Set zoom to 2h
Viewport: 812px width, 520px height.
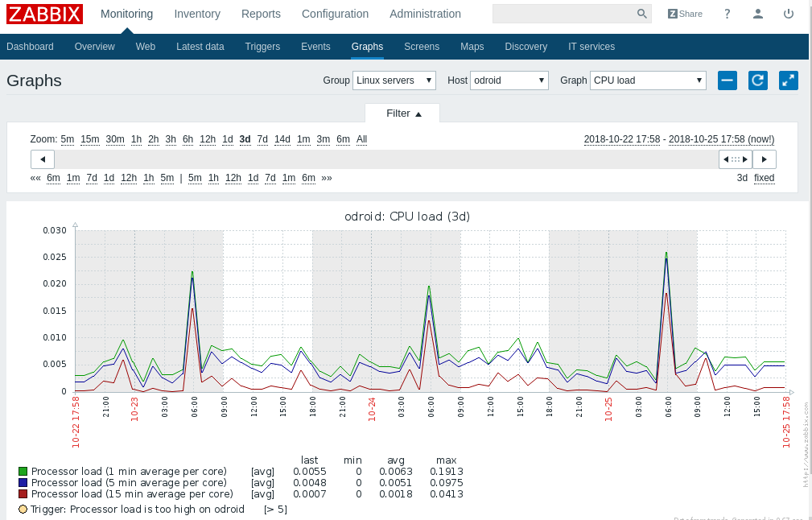[x=153, y=139]
